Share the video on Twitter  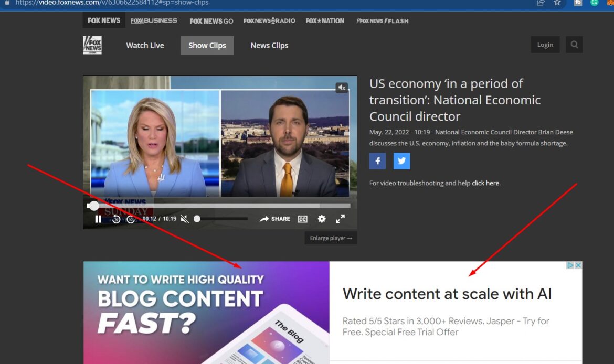click(402, 161)
